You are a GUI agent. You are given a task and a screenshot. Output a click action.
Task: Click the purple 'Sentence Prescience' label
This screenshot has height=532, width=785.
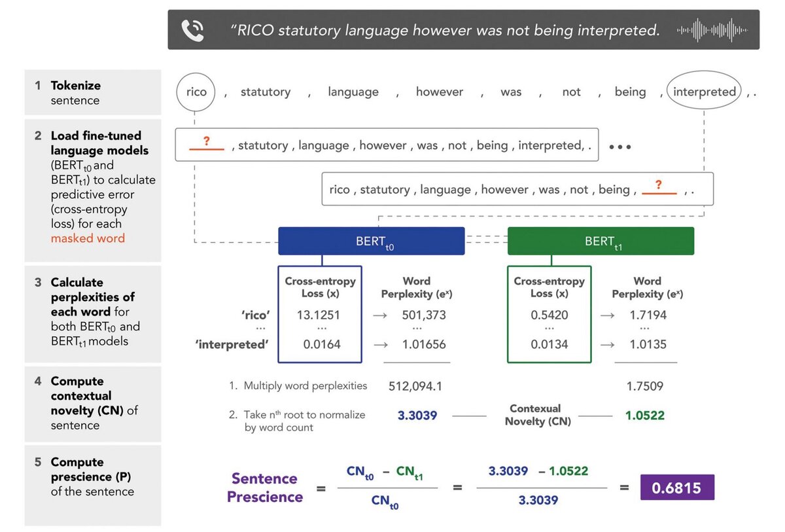[x=265, y=488]
